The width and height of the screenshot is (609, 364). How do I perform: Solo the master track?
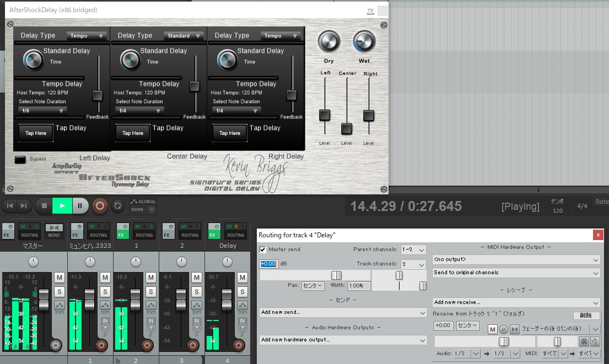[59, 291]
